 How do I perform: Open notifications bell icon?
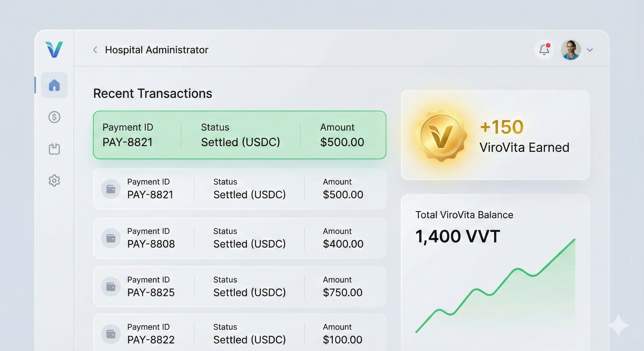coord(544,50)
